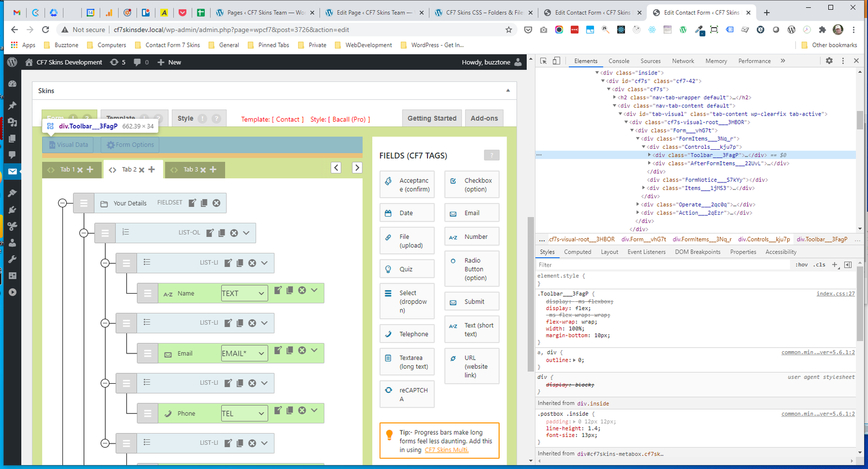
Task: Collapse the Your Details fieldset tree node
Action: pyautogui.click(x=62, y=203)
